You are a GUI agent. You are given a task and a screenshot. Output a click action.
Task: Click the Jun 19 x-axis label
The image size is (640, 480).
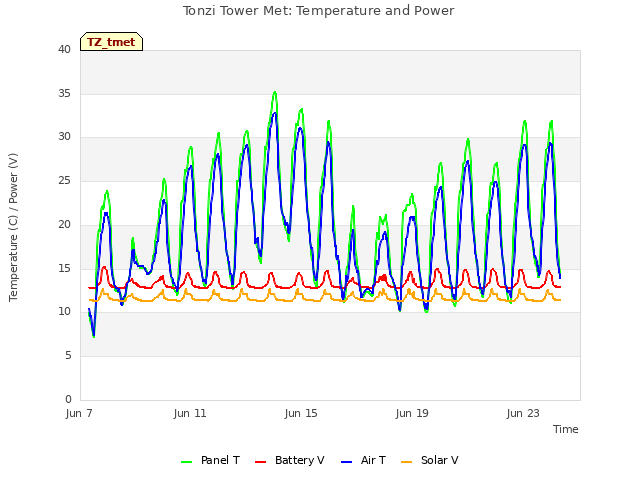[412, 413]
